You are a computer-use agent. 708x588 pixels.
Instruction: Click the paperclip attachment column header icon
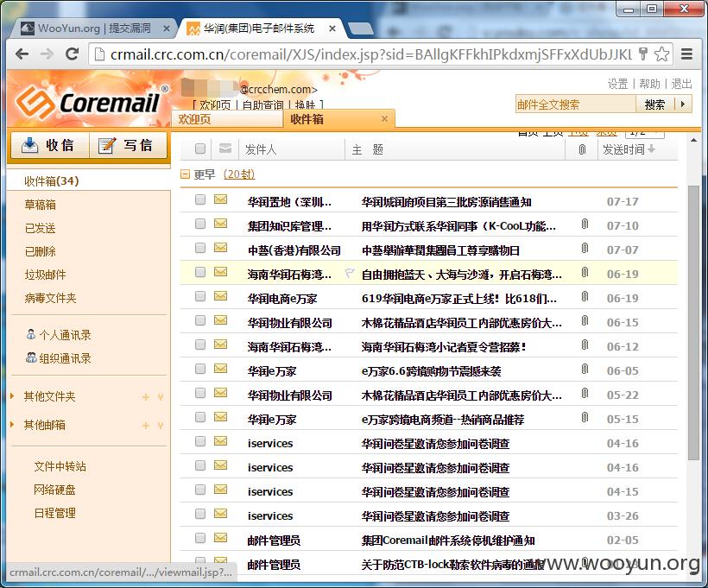tap(582, 149)
